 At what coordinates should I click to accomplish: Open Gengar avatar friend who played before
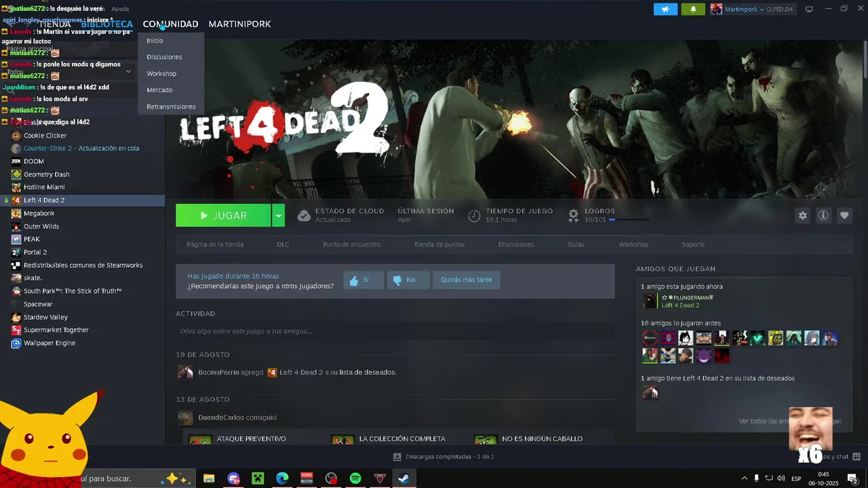(x=703, y=356)
